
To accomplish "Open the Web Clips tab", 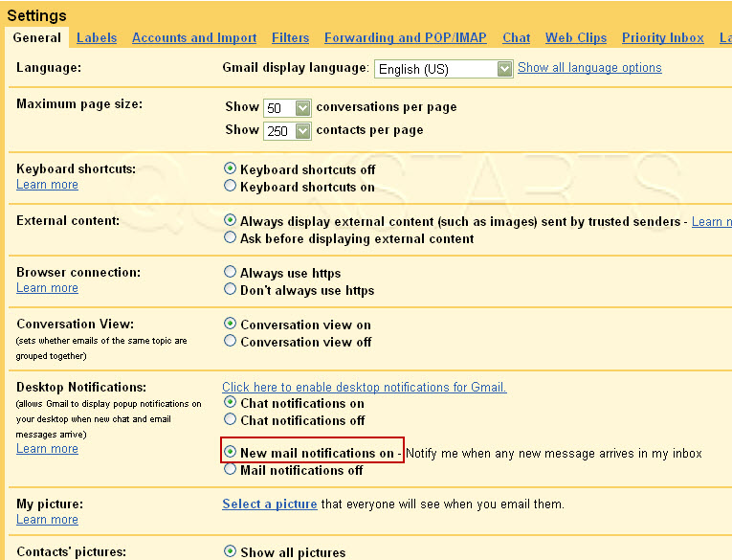I will pyautogui.click(x=576, y=38).
